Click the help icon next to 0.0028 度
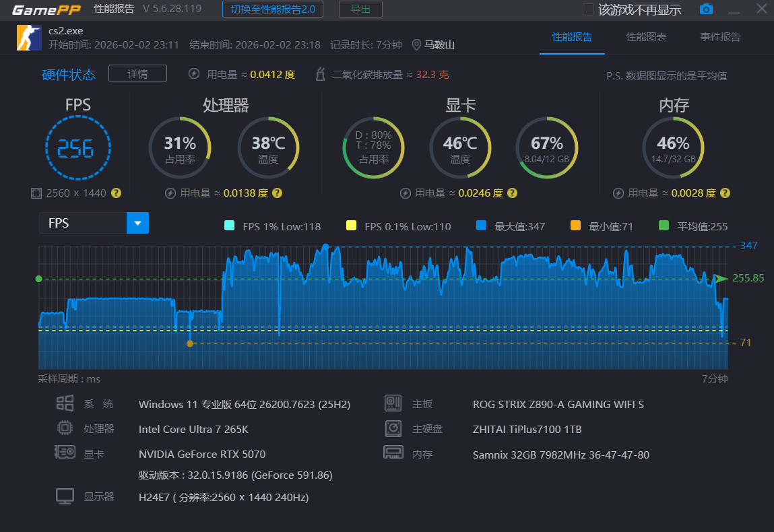Image resolution: width=774 pixels, height=532 pixels. 725,193
